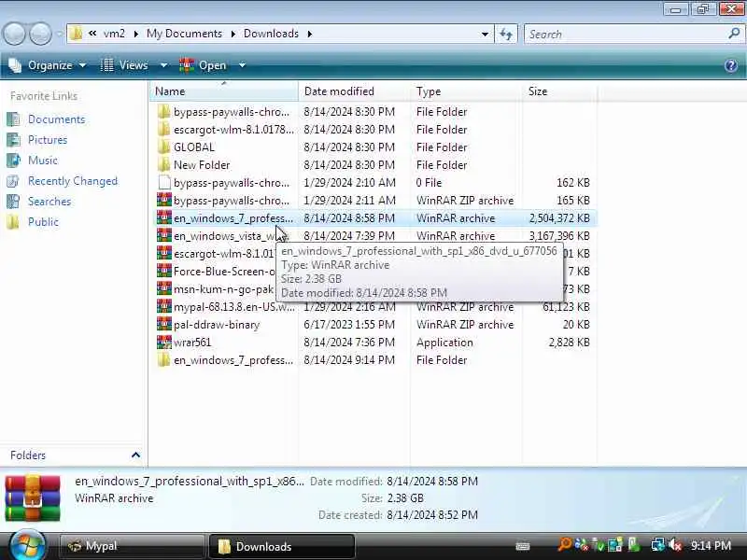Click the Application type cell
The width and height of the screenshot is (747, 560).
pos(444,343)
